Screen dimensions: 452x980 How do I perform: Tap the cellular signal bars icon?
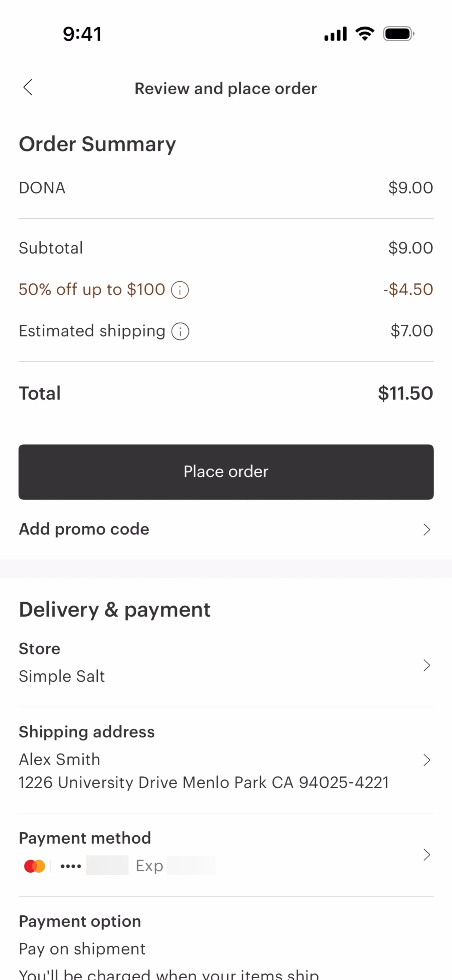tap(335, 34)
